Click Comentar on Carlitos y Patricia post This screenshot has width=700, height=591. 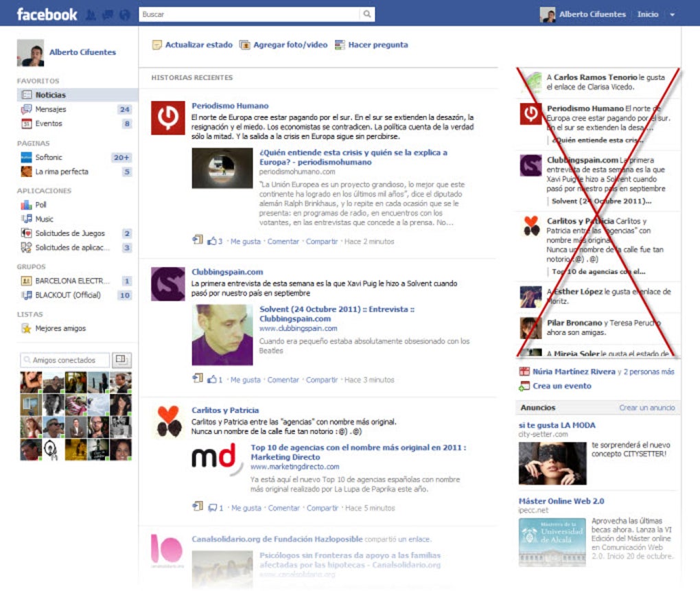(x=284, y=508)
